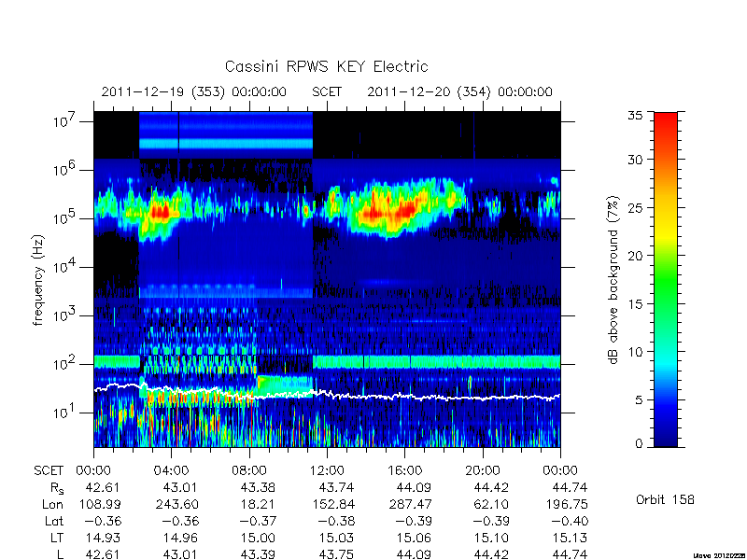
Task: Click the 25 value on the color scale
Action: [635, 207]
